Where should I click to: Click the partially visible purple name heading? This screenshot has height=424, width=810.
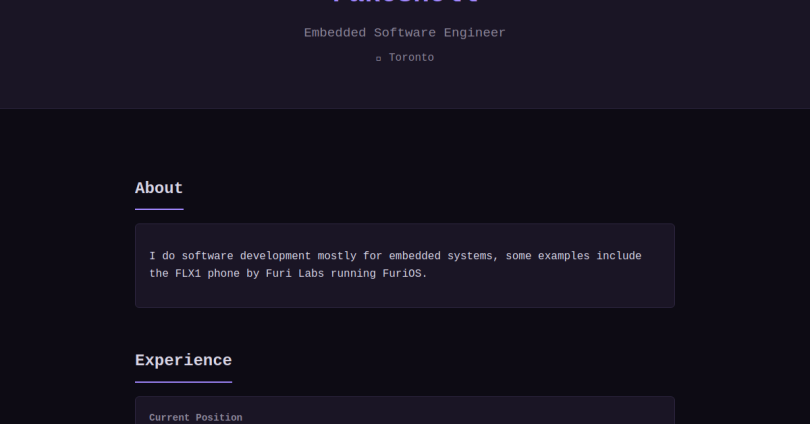click(x=404, y=3)
